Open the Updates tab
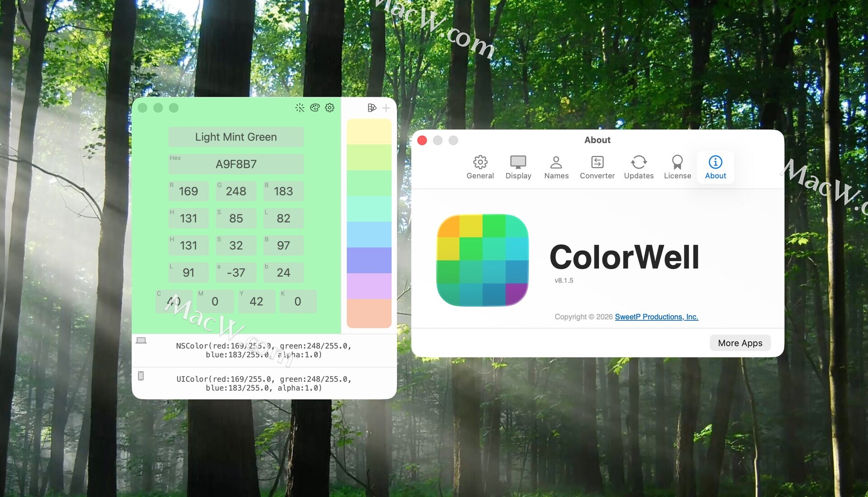The image size is (868, 497). coord(638,167)
